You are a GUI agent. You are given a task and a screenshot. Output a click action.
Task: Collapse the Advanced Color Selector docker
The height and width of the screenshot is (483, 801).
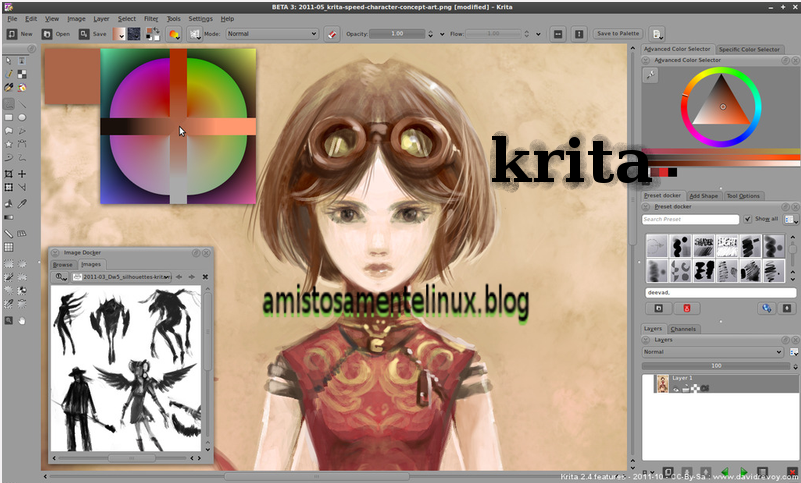tap(646, 60)
